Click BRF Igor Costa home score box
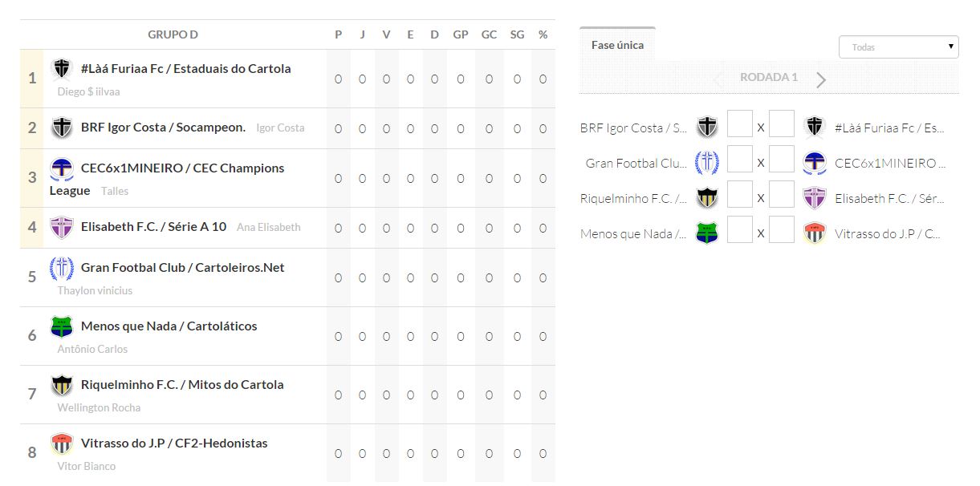980x486 pixels. 739,124
